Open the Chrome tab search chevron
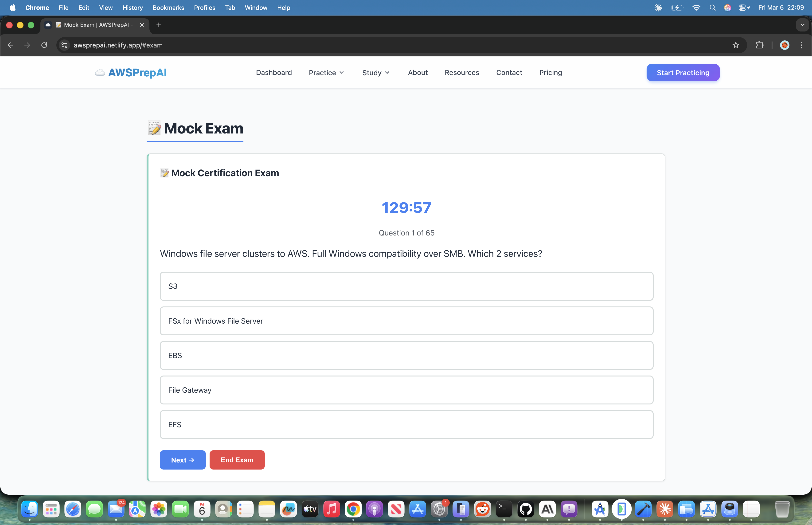 click(802, 24)
